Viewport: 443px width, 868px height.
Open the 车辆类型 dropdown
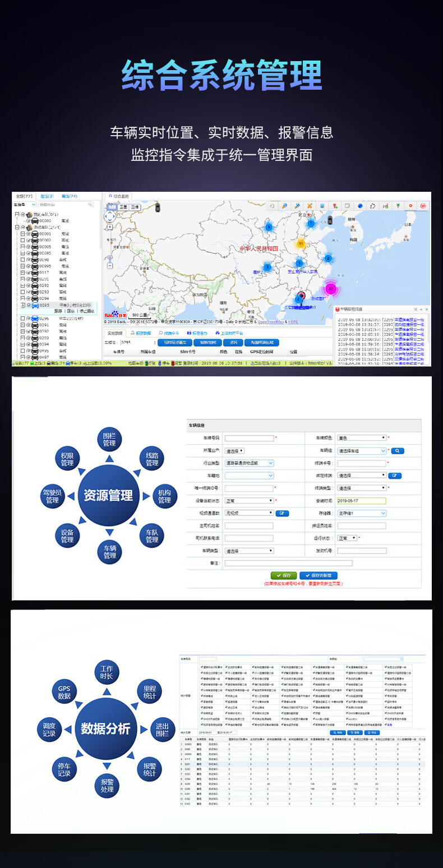tap(249, 551)
